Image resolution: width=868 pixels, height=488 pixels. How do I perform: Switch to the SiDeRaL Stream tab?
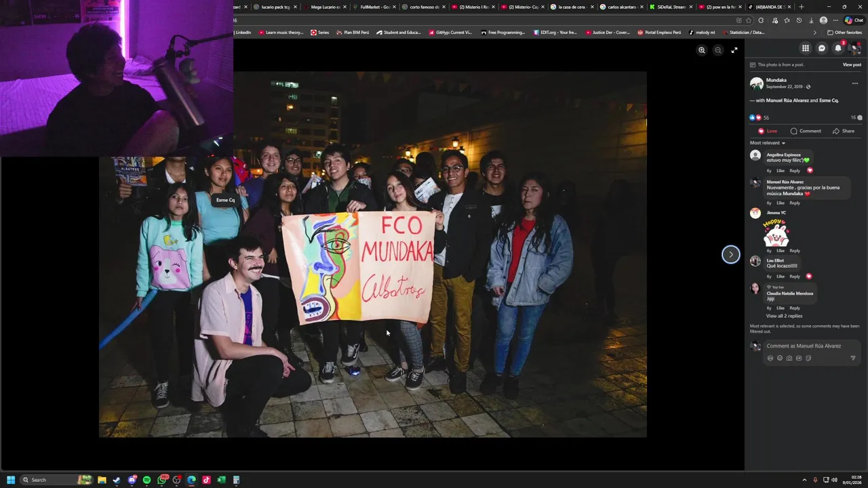pos(671,7)
